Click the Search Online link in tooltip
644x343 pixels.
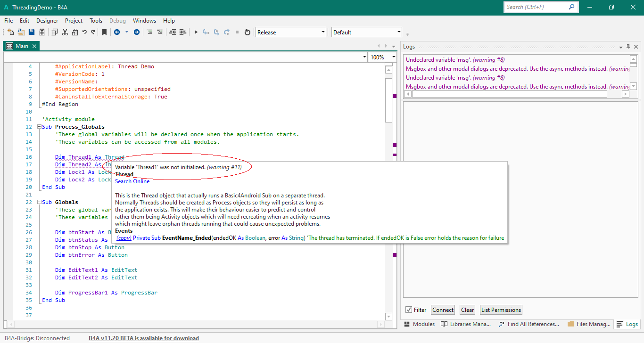tap(132, 181)
